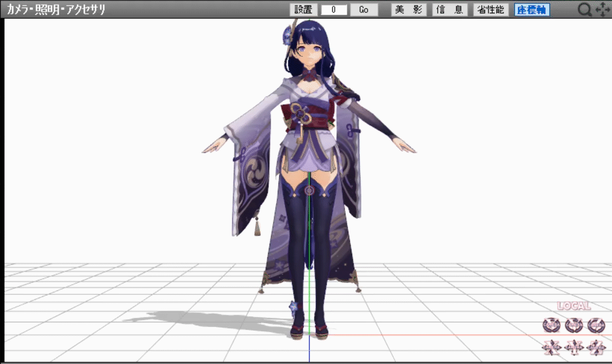Click the Y-axis rotation handle icon

[x=574, y=325]
